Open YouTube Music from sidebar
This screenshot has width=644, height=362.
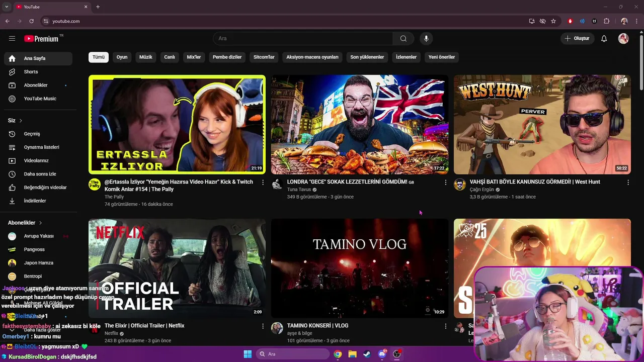point(38,99)
